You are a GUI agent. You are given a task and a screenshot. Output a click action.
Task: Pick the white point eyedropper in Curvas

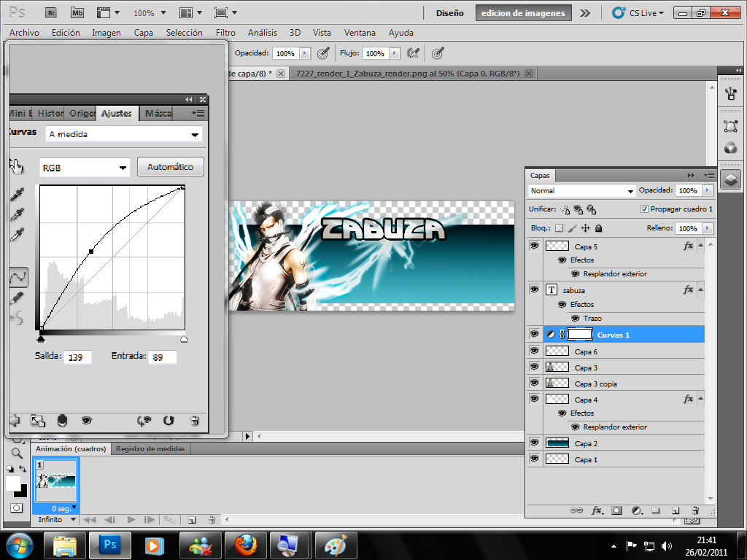(x=18, y=236)
